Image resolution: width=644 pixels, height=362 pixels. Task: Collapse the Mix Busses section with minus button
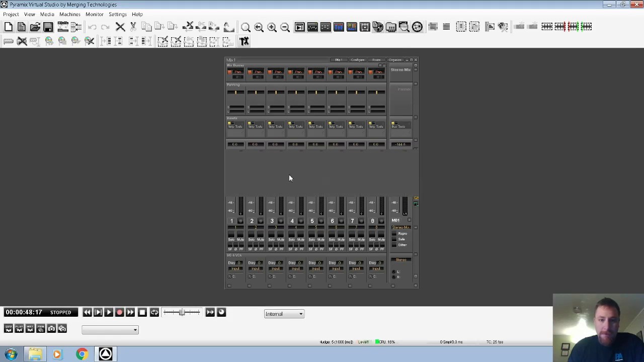tap(384, 65)
